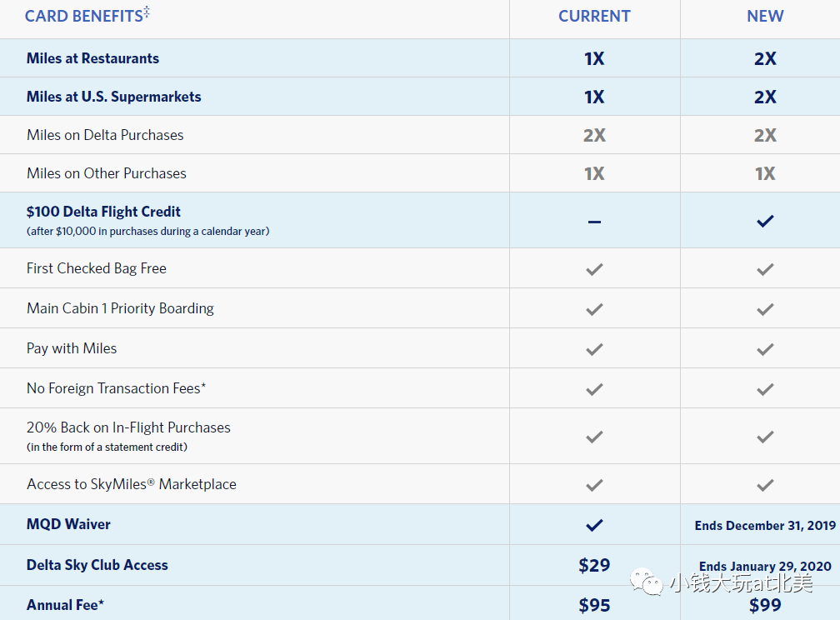Click the current checkmark for MQD Waiver

[594, 525]
